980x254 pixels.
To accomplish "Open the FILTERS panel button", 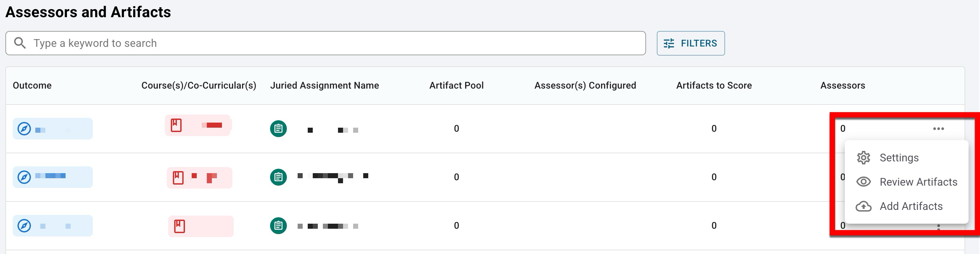I will coord(690,43).
